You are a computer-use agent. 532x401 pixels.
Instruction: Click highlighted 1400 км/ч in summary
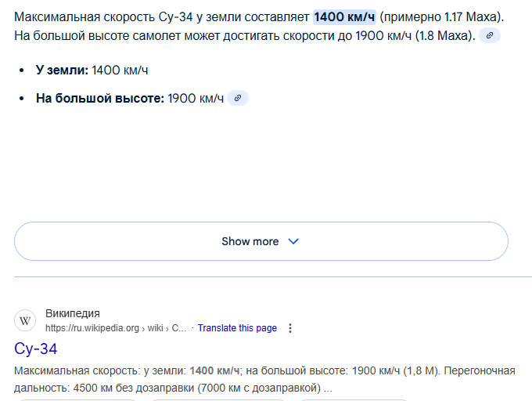tap(344, 16)
